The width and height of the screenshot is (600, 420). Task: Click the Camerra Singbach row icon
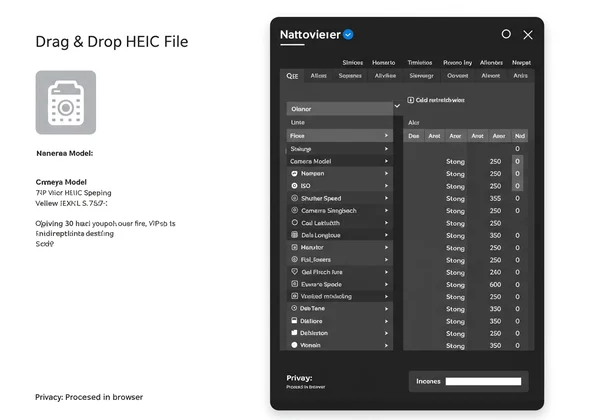click(x=294, y=210)
